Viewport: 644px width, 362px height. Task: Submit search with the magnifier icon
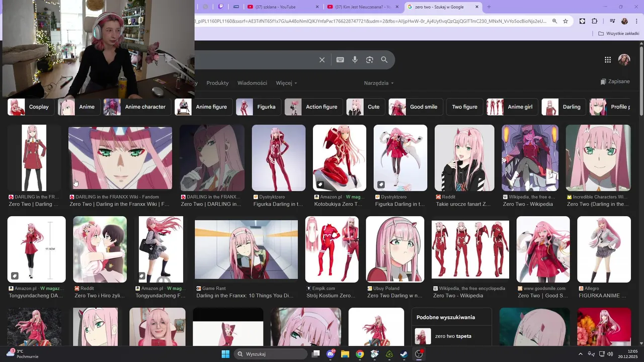pyautogui.click(x=384, y=60)
